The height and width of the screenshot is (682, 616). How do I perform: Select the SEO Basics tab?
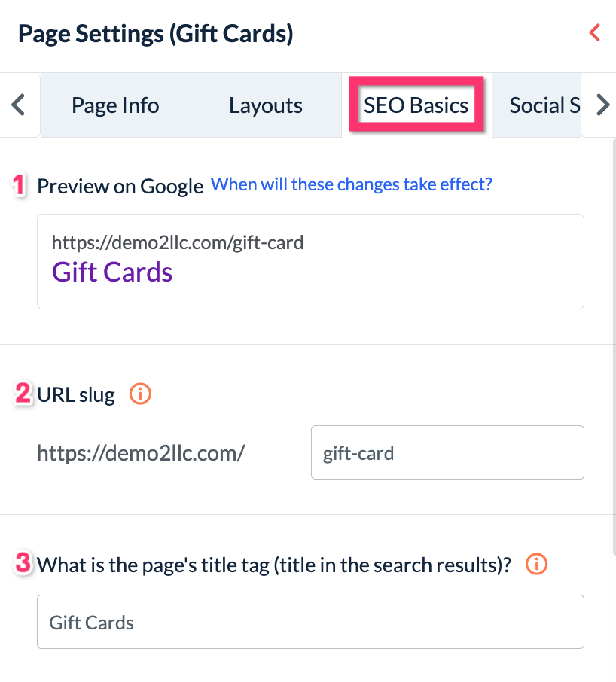pos(416,105)
